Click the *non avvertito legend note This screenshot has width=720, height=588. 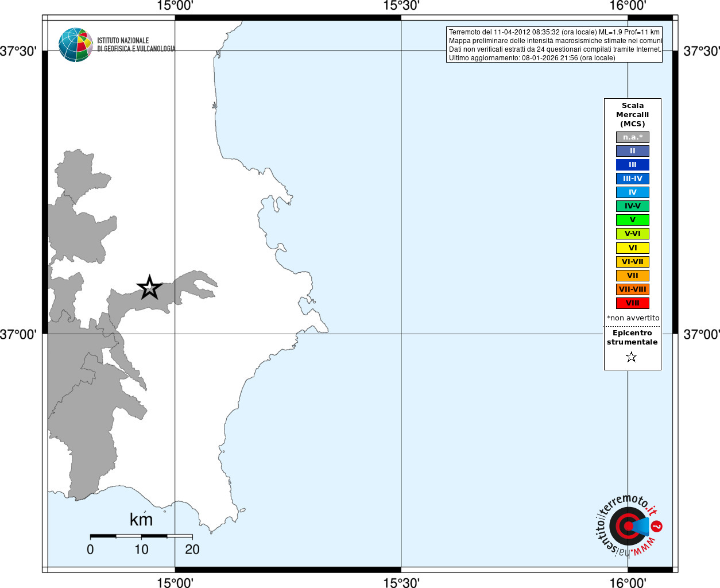[x=633, y=318]
